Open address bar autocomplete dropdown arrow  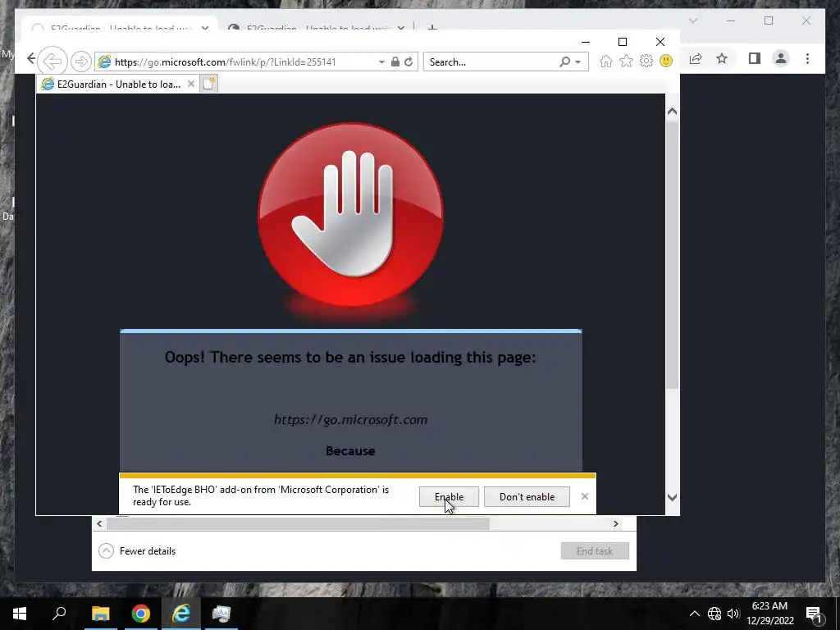click(381, 62)
